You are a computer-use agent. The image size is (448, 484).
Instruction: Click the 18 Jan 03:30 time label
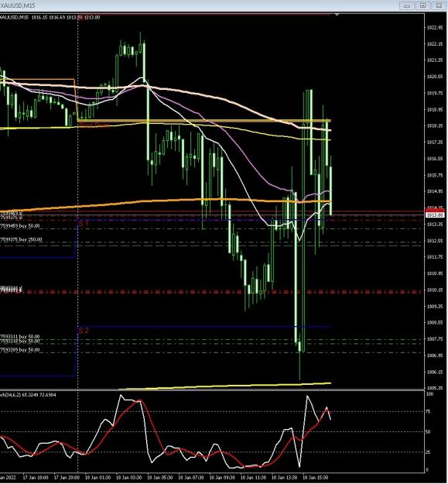(128, 478)
